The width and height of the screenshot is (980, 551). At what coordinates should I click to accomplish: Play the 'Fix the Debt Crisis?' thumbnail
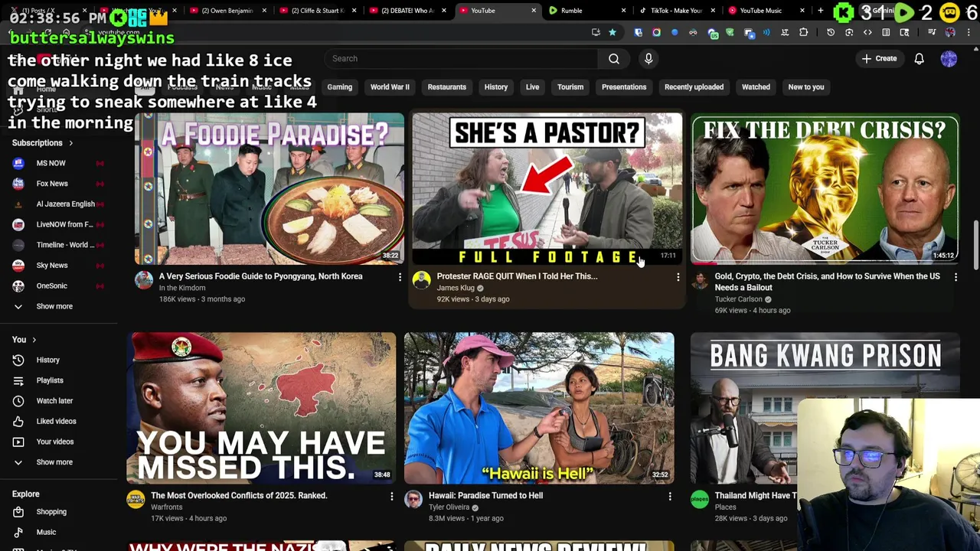coord(825,188)
